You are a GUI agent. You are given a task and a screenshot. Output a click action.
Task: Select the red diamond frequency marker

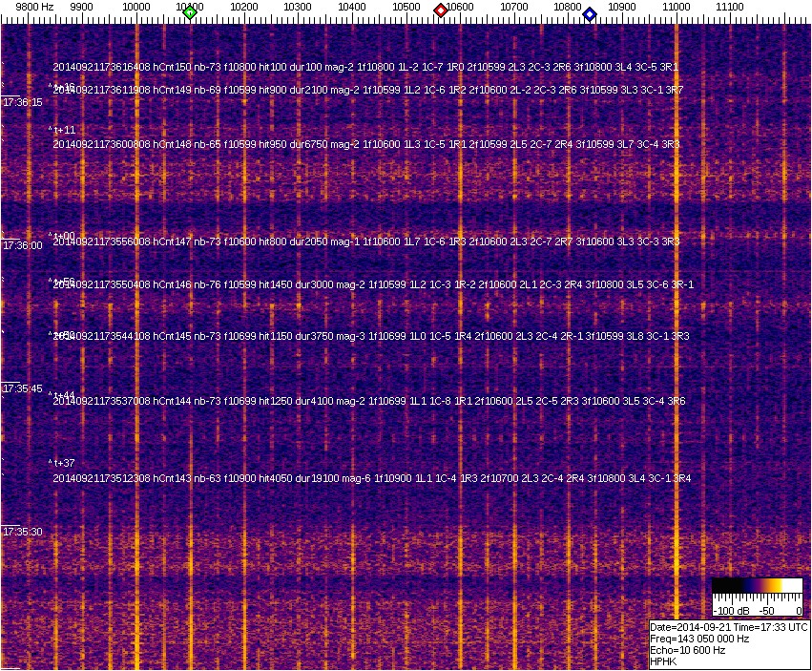pyautogui.click(x=441, y=10)
